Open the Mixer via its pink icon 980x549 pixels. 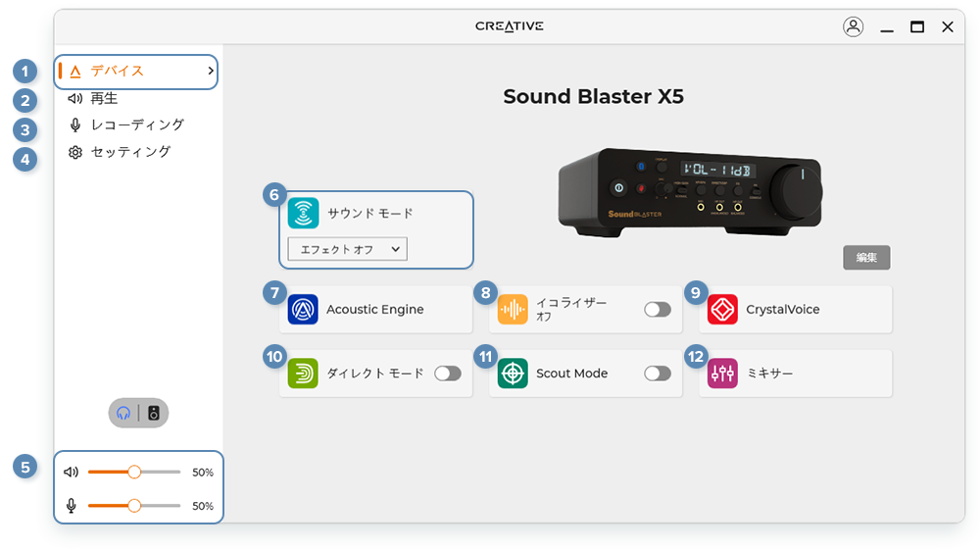point(722,374)
